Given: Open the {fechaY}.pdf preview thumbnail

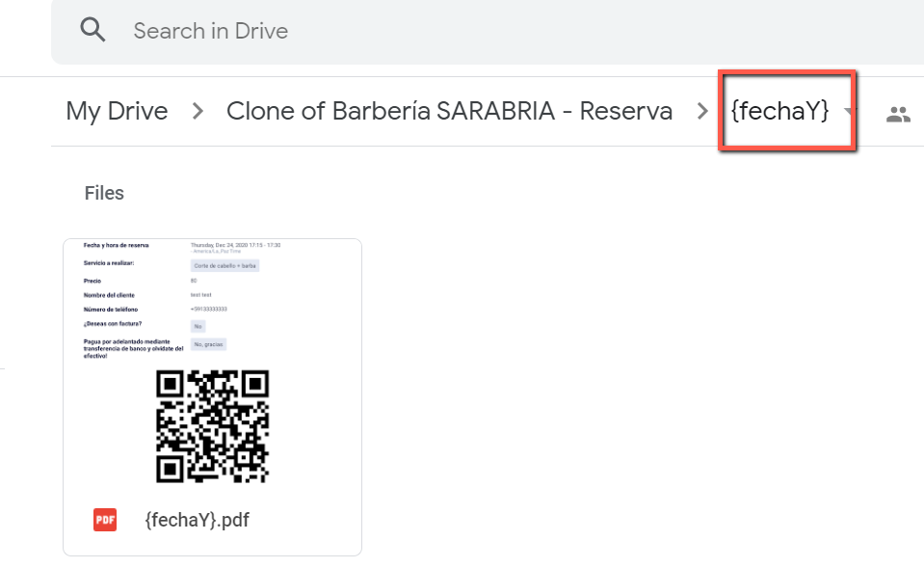Looking at the screenshot, I should [212, 366].
